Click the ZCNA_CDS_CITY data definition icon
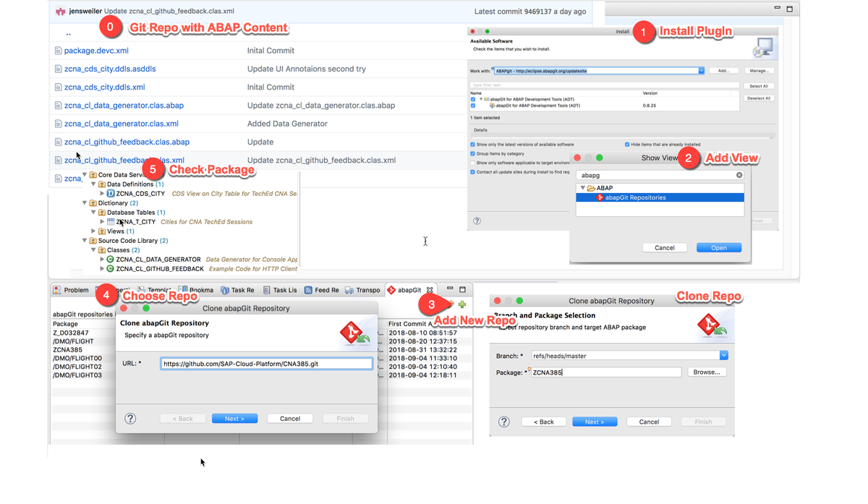This screenshot has width=868, height=504. point(111,194)
